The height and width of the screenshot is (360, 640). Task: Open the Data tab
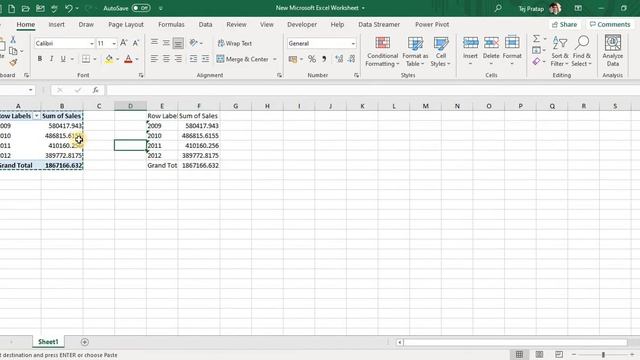point(205,24)
